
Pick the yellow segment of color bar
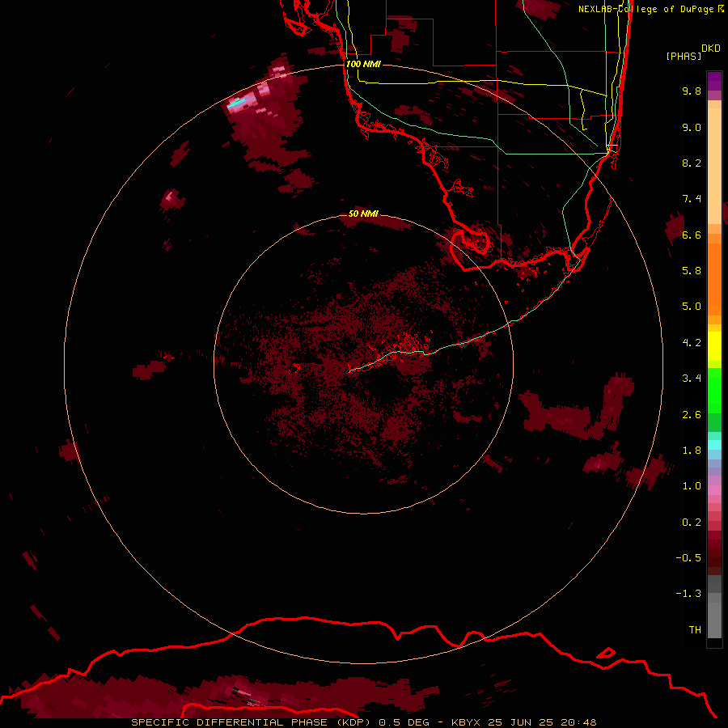coord(714,346)
